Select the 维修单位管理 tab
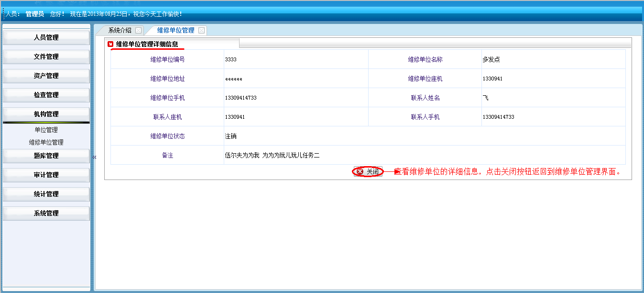 175,30
